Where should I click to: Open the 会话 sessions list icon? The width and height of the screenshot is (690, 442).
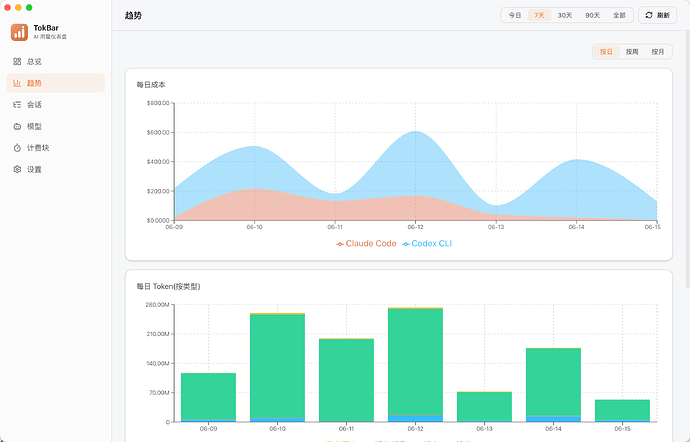click(x=17, y=104)
